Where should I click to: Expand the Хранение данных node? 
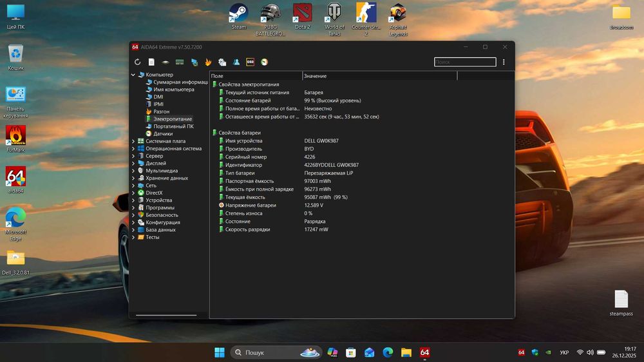(x=133, y=178)
